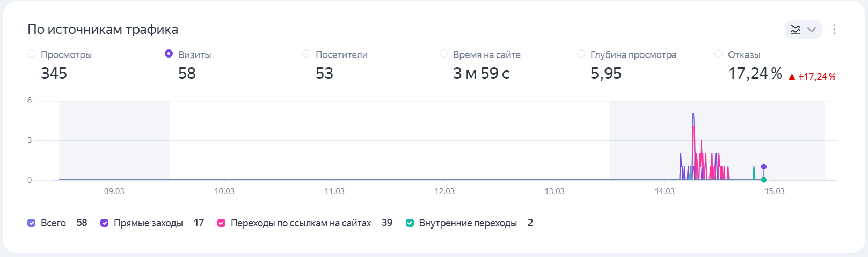868x257 pixels.
Task: Open the chart type selector icon
Action: (x=796, y=30)
